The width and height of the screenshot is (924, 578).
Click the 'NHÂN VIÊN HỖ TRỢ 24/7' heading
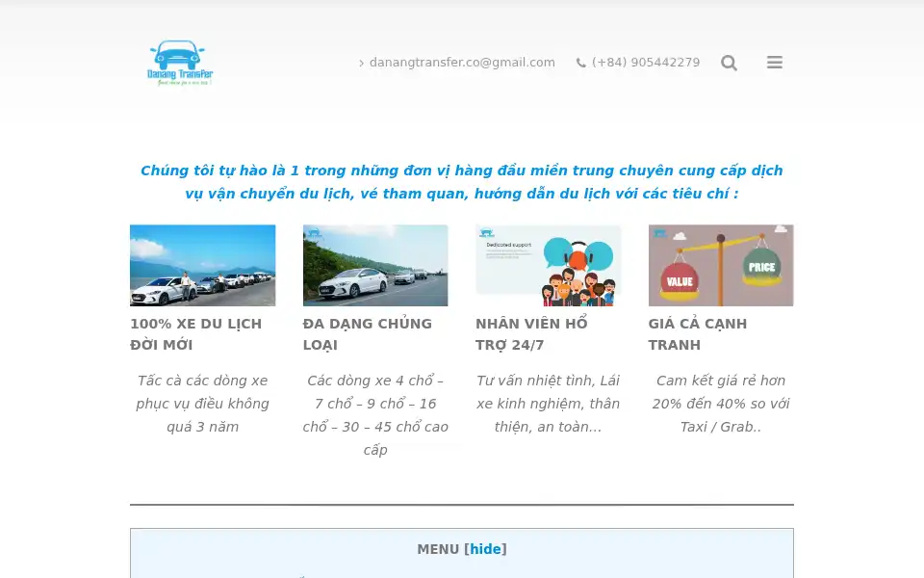point(531,334)
